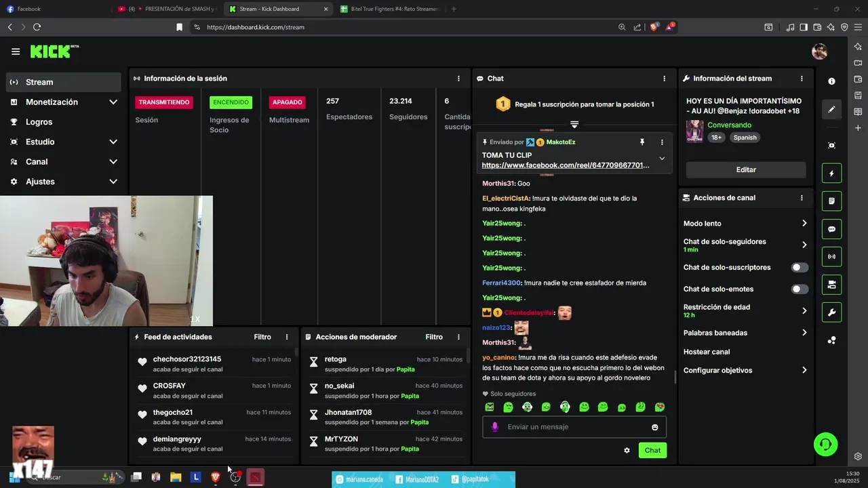Click the Kick logo
This screenshot has width=868, height=488.
click(54, 52)
